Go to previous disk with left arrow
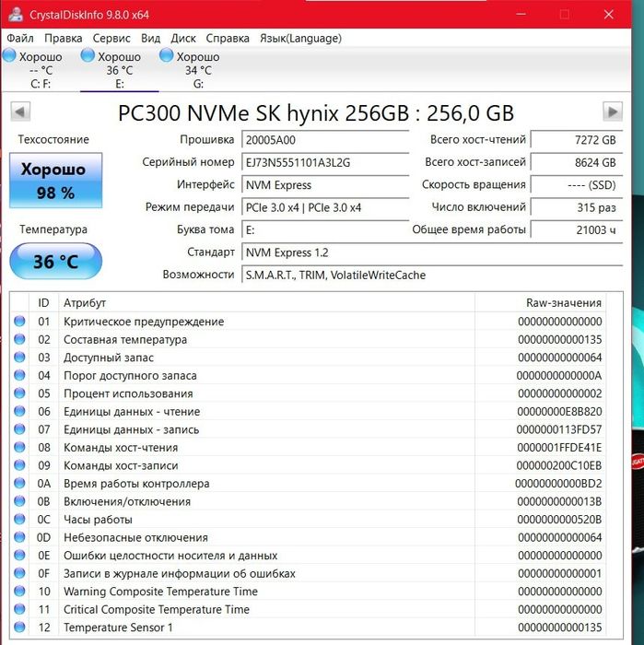The height and width of the screenshot is (645, 644). (x=20, y=111)
